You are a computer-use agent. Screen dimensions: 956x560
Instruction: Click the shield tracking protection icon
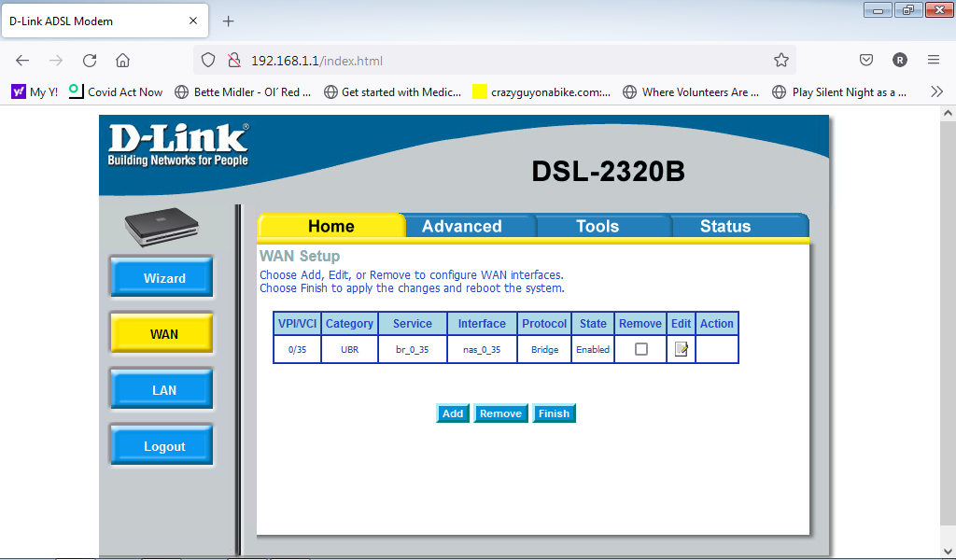[208, 61]
